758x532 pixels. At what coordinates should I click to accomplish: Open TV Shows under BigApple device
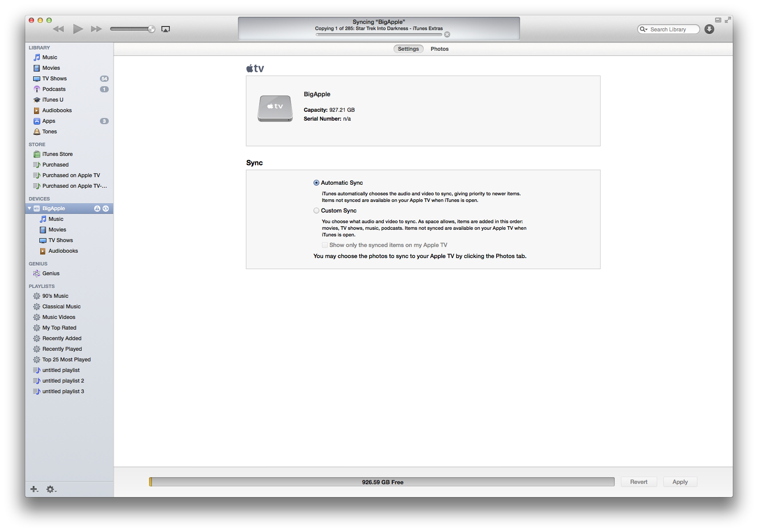(69, 240)
